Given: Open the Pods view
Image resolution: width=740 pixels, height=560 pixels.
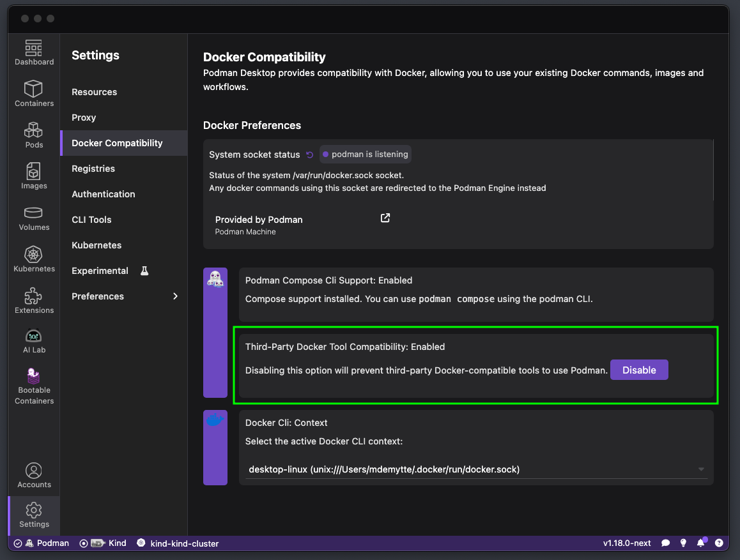Looking at the screenshot, I should tap(34, 134).
